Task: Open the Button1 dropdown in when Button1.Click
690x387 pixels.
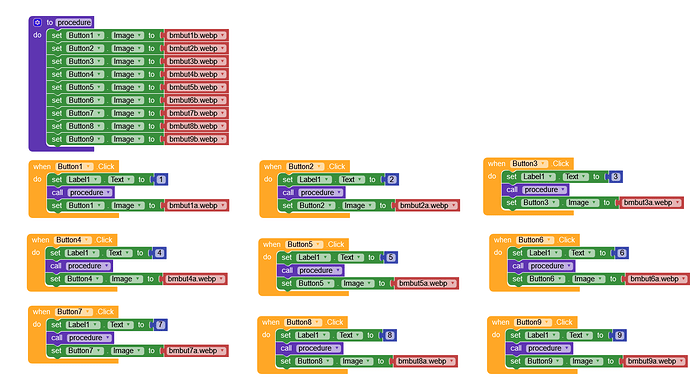Action: (74, 166)
